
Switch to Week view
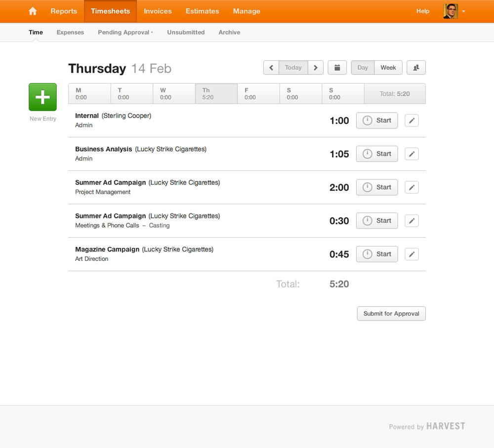tap(388, 68)
